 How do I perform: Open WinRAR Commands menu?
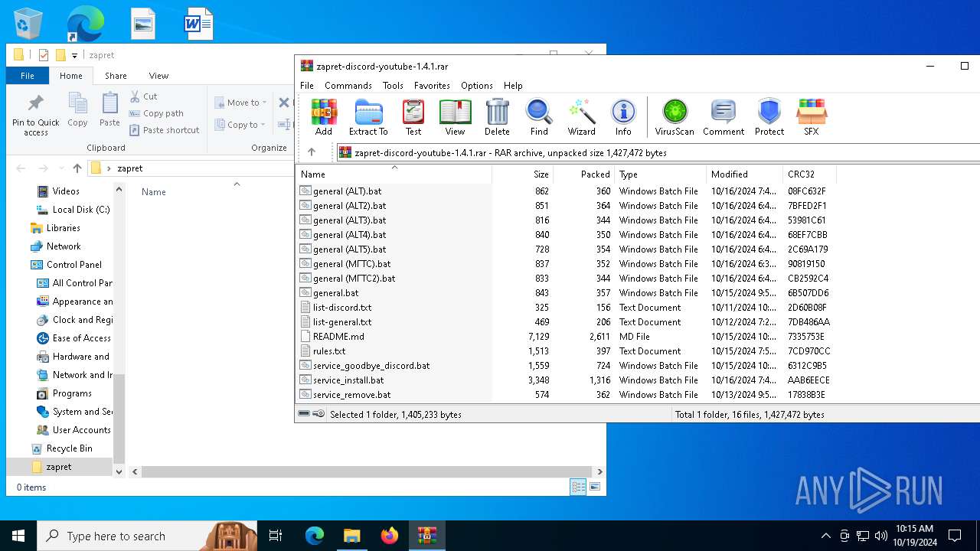(x=348, y=86)
